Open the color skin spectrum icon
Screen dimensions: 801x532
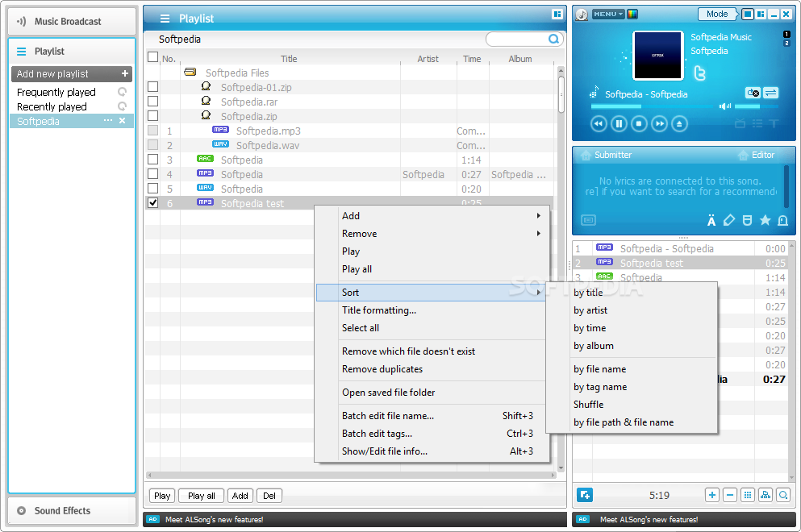pyautogui.click(x=632, y=15)
